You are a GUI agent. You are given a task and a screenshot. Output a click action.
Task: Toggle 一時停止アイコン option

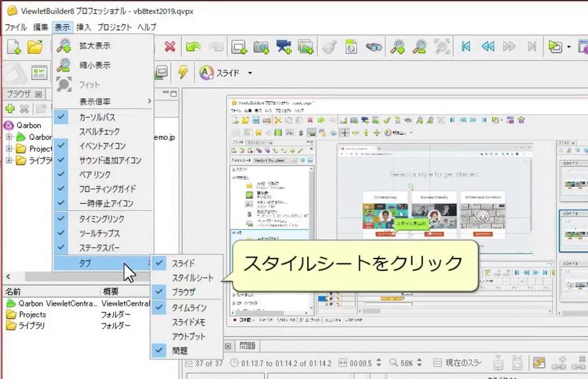[x=103, y=203]
